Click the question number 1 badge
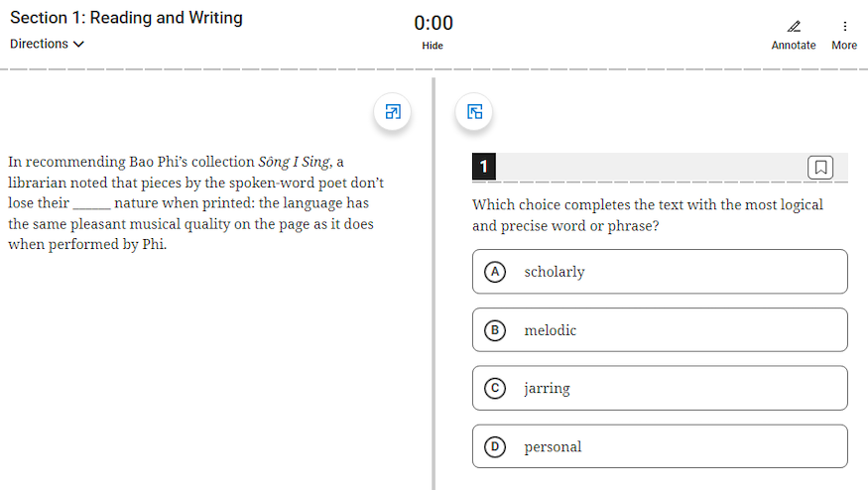868x490 pixels. pyautogui.click(x=483, y=167)
